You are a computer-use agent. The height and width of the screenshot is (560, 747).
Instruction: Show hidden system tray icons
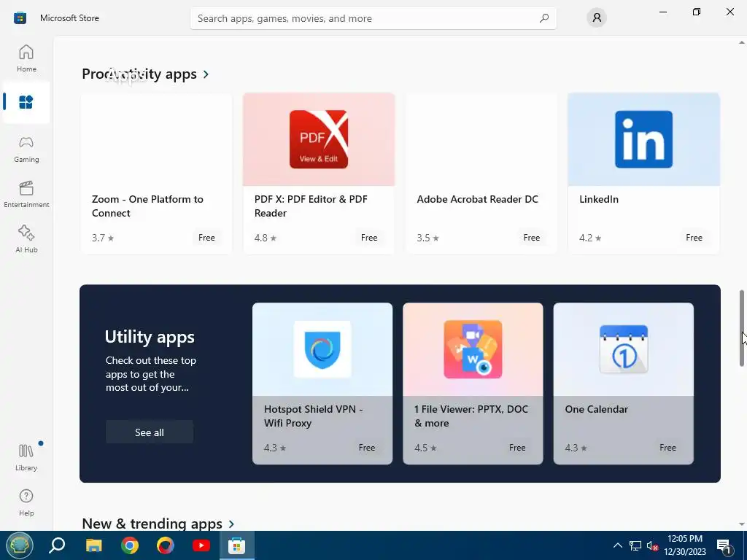point(617,545)
